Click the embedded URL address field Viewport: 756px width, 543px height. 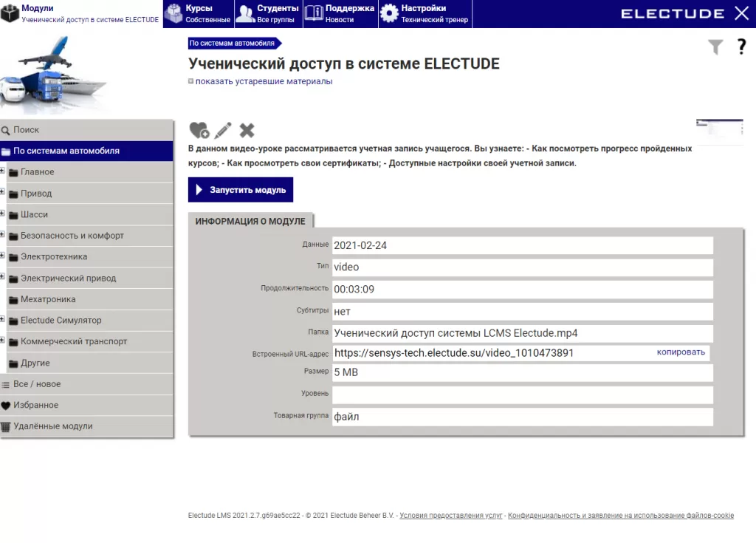487,353
